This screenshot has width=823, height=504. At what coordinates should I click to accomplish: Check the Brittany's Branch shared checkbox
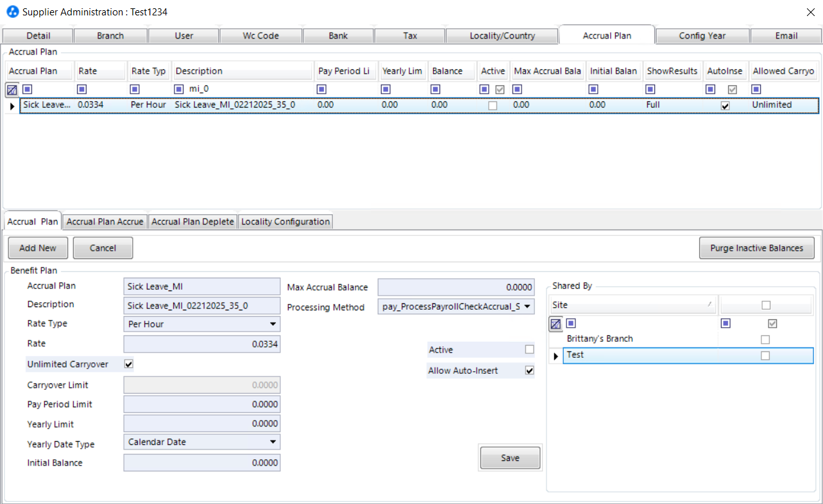[x=765, y=339]
